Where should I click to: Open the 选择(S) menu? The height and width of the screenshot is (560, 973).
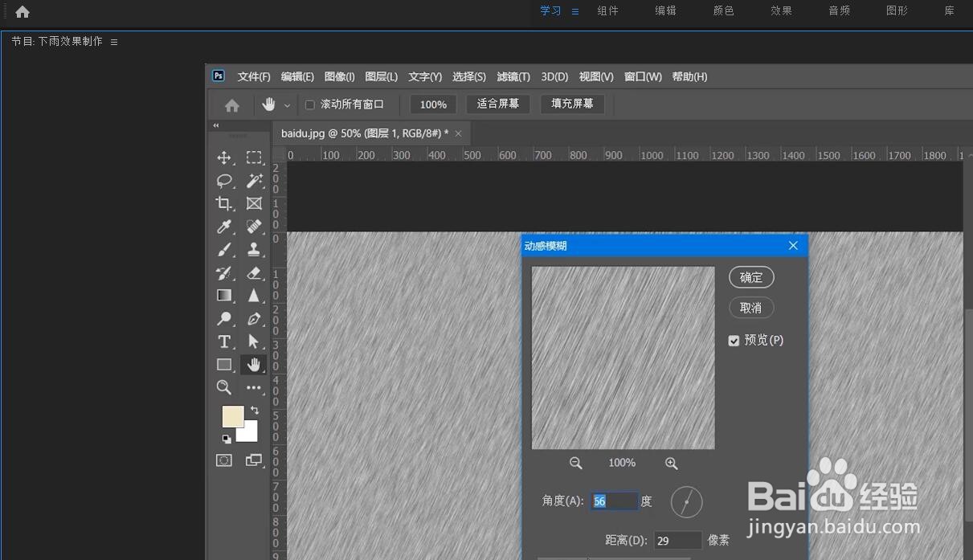(x=469, y=77)
